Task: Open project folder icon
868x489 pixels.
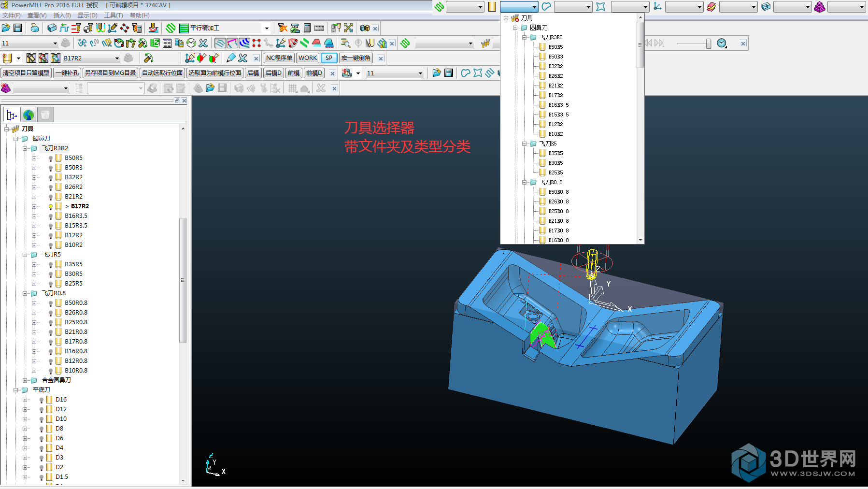Action: (x=6, y=28)
